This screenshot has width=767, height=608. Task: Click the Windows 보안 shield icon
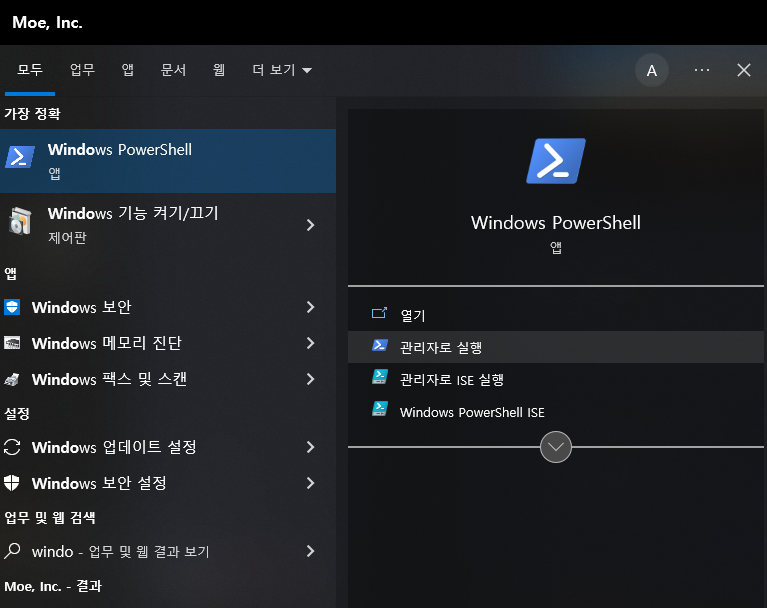pyautogui.click(x=12, y=307)
